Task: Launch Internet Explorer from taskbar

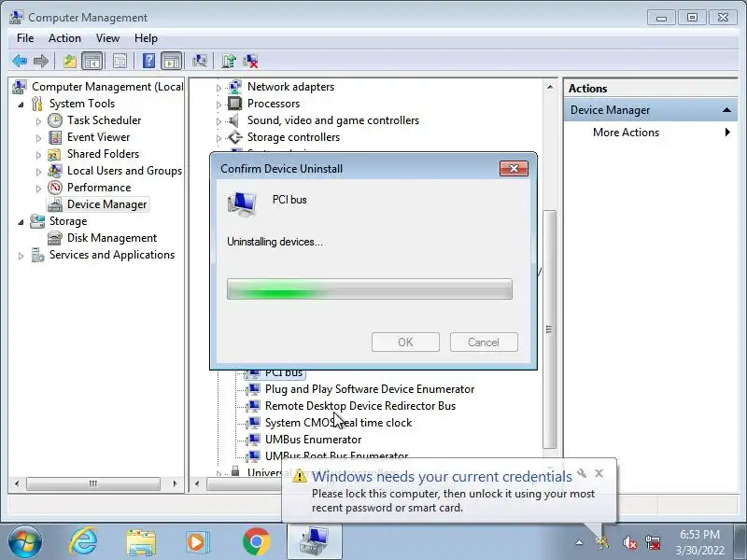Action: pos(83,542)
